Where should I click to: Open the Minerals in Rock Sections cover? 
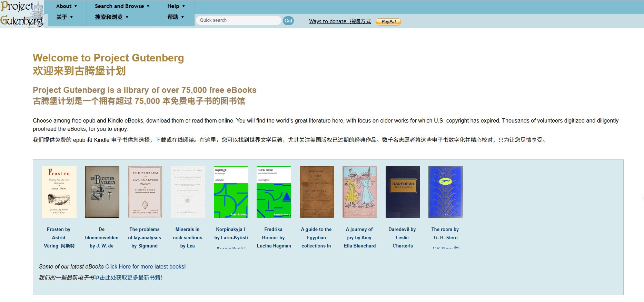coord(188,192)
